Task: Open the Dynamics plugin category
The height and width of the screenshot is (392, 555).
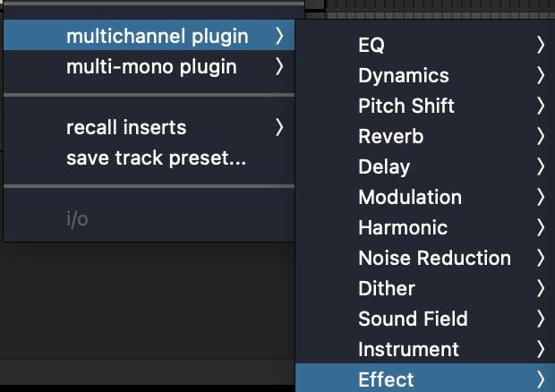Action: pos(425,75)
